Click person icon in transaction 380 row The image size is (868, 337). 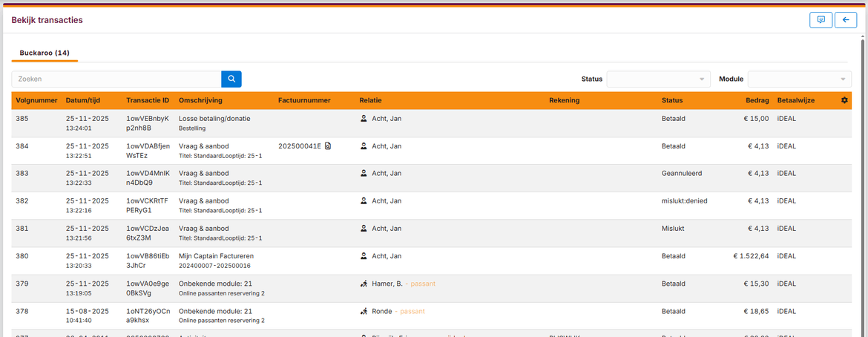coord(364,256)
